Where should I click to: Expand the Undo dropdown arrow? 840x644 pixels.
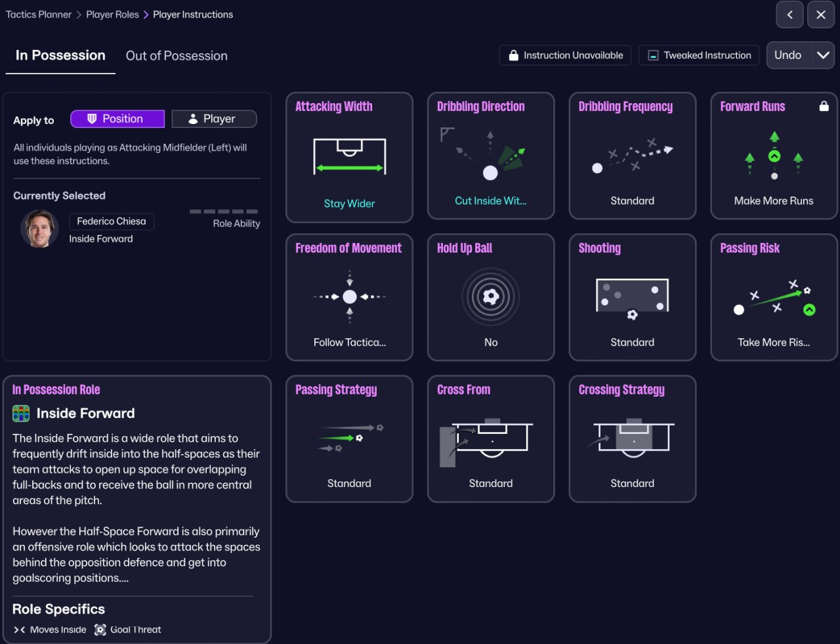[x=823, y=55]
